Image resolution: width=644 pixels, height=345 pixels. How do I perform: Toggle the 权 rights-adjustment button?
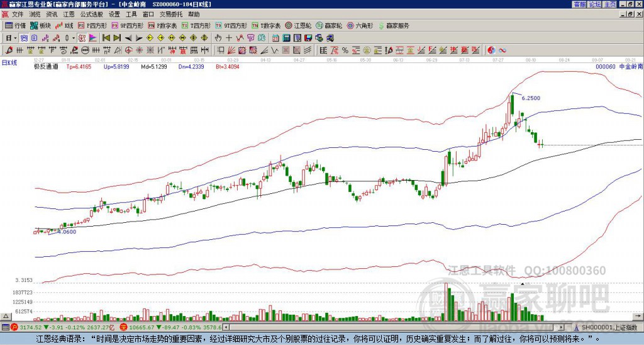[x=82, y=38]
